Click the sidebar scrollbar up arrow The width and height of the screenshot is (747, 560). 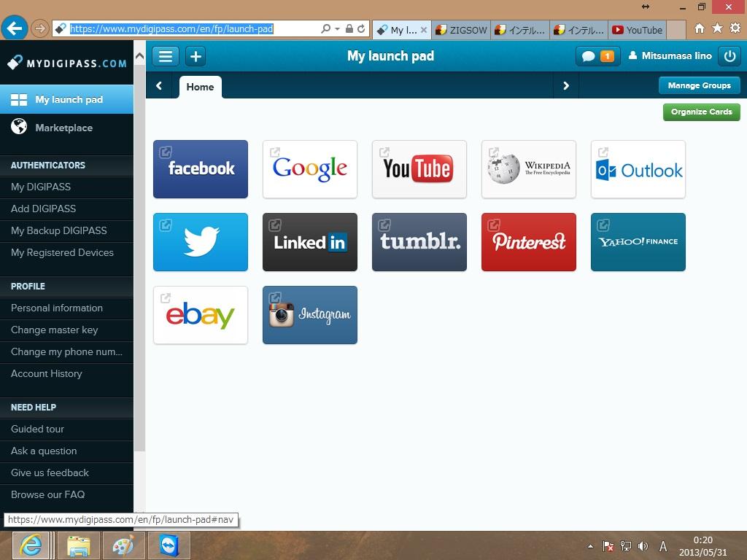pyautogui.click(x=139, y=56)
